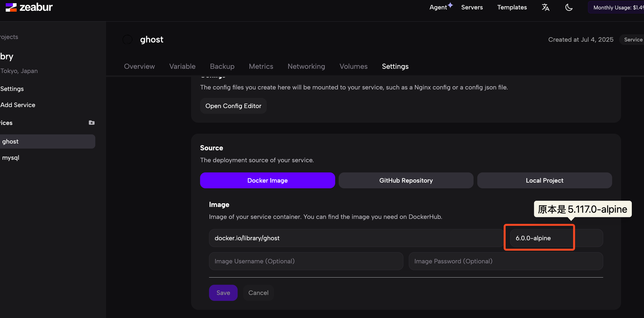This screenshot has width=644, height=318.
Task: Click Add Service in sidebar
Action: [x=18, y=105]
